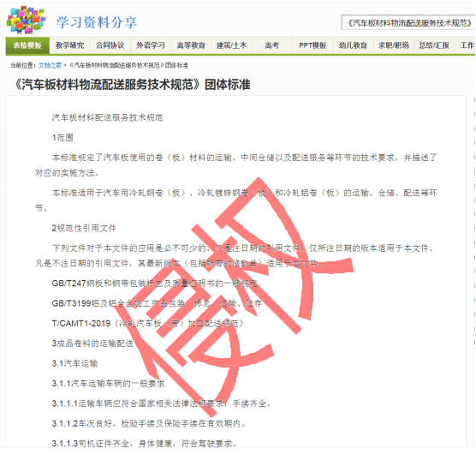Viewport: 476px width, 454px height.
Task: Click the reference line T/CAMT1-2019
Action: tap(148, 324)
